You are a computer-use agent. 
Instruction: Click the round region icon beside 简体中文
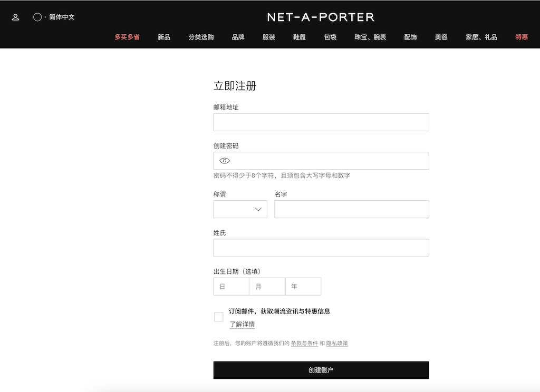(x=37, y=17)
